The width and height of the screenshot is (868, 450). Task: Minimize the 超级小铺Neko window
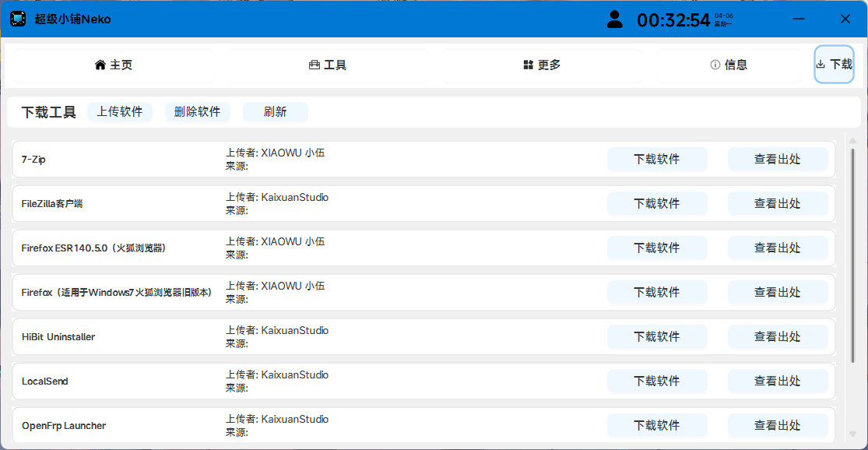point(798,19)
